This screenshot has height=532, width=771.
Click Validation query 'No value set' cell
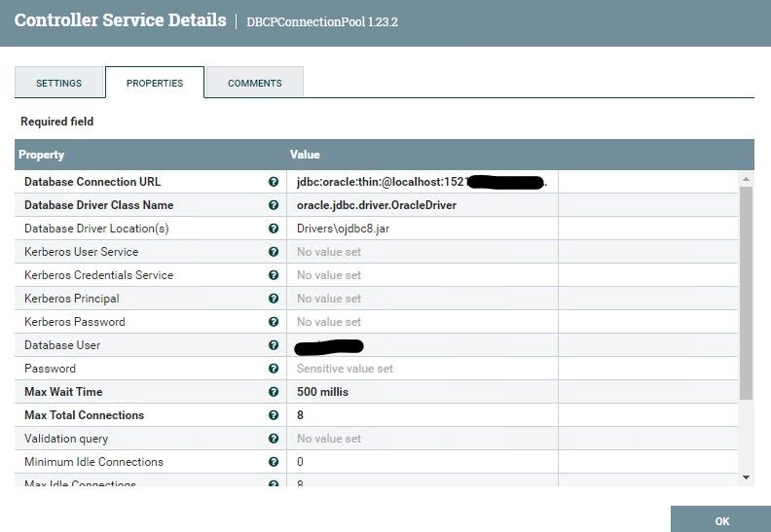click(x=422, y=439)
